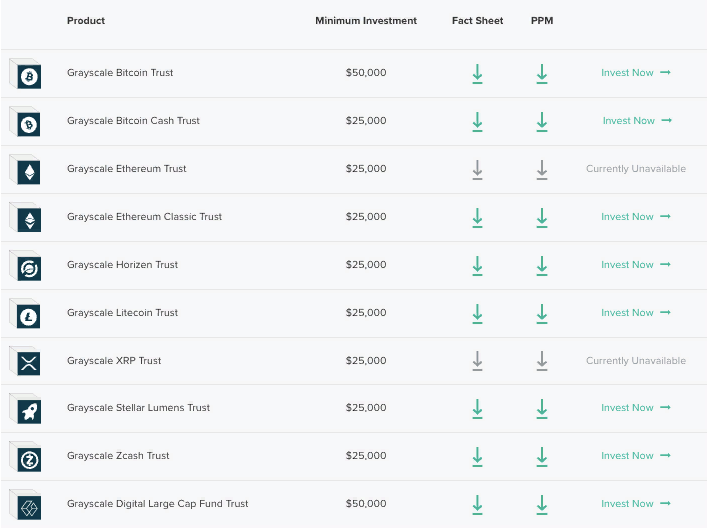The image size is (708, 531).
Task: Download Ethereum Classic Trust PPM file
Action: click(x=541, y=217)
